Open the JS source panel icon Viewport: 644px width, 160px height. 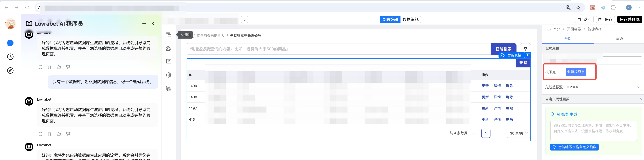pos(169,61)
